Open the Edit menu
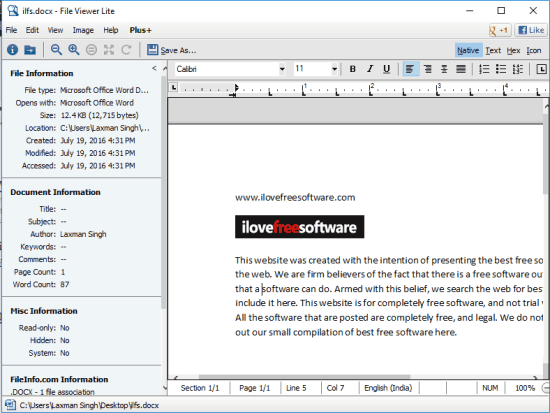 pos(32,30)
